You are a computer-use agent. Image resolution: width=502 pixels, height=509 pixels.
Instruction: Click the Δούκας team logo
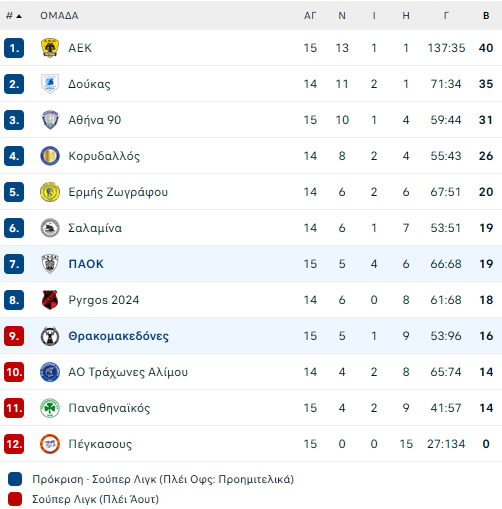[50, 84]
